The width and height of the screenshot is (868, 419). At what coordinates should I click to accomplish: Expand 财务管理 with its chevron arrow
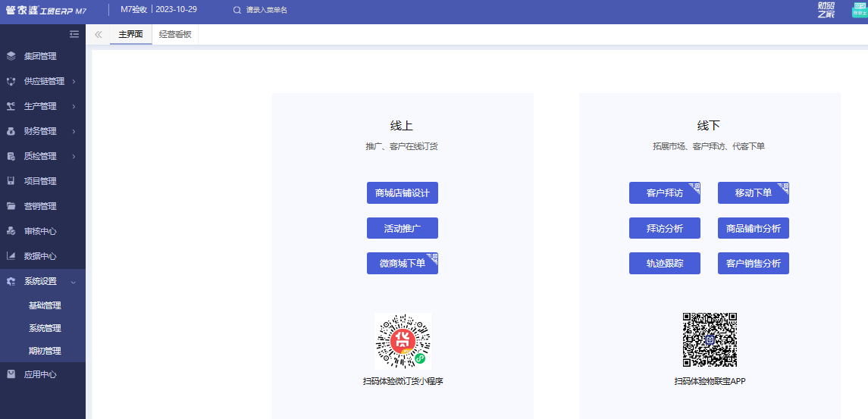(x=74, y=131)
